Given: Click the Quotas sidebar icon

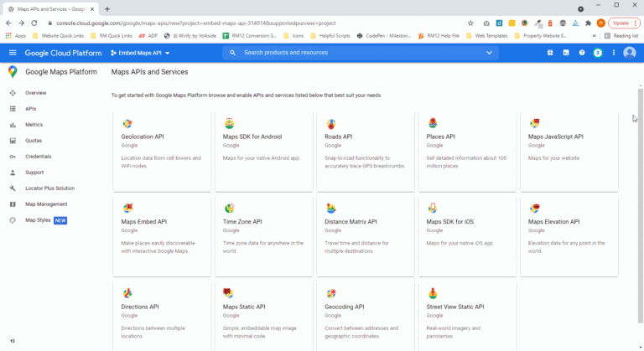Looking at the screenshot, I should pos(13,141).
